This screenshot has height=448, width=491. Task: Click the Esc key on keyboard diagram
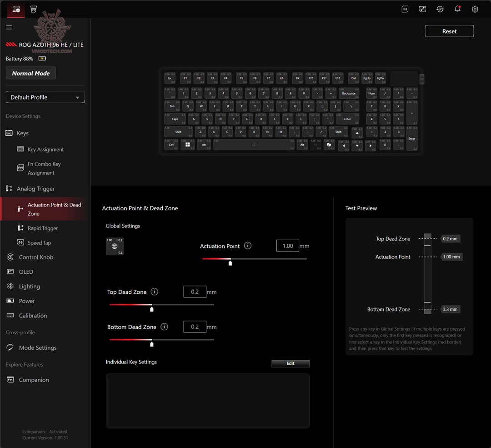click(170, 78)
